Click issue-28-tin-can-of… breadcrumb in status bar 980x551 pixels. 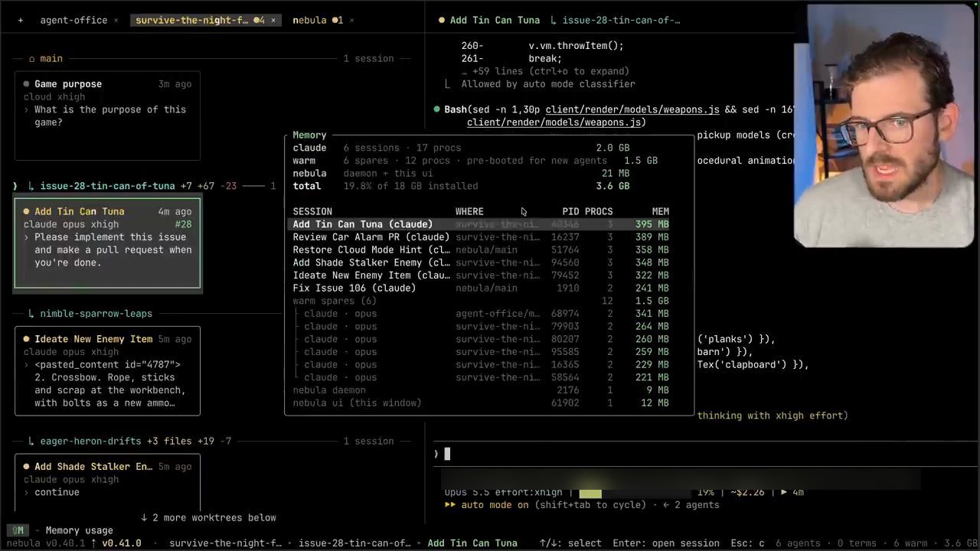click(354, 543)
